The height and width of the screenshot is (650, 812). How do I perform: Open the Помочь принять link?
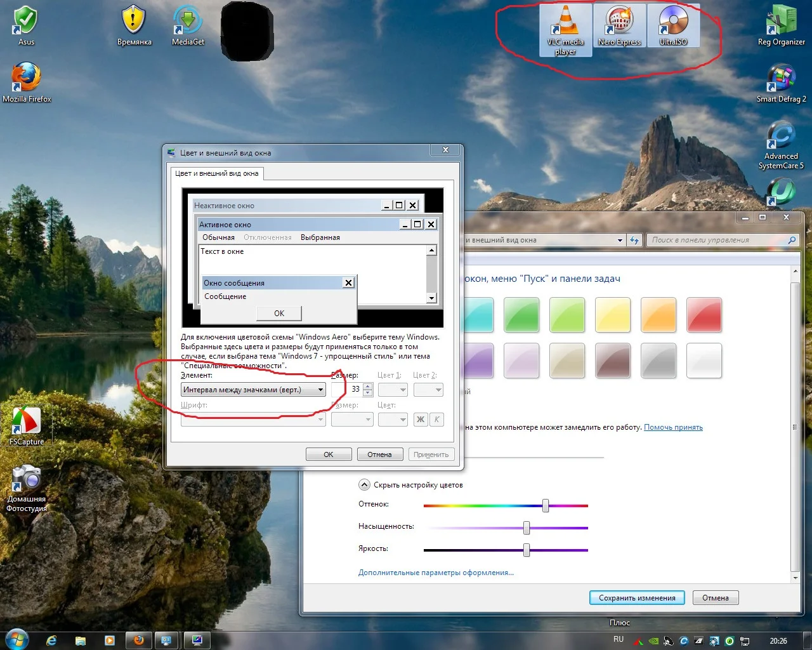(673, 427)
